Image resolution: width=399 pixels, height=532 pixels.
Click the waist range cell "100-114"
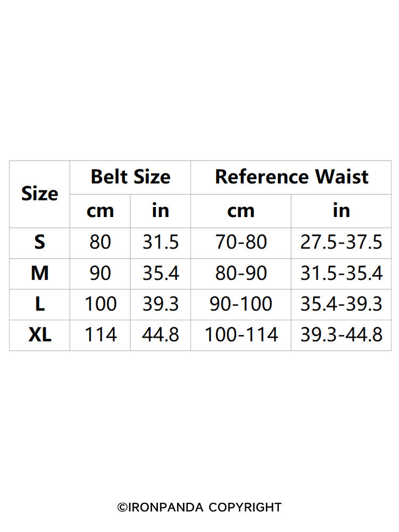pyautogui.click(x=240, y=335)
